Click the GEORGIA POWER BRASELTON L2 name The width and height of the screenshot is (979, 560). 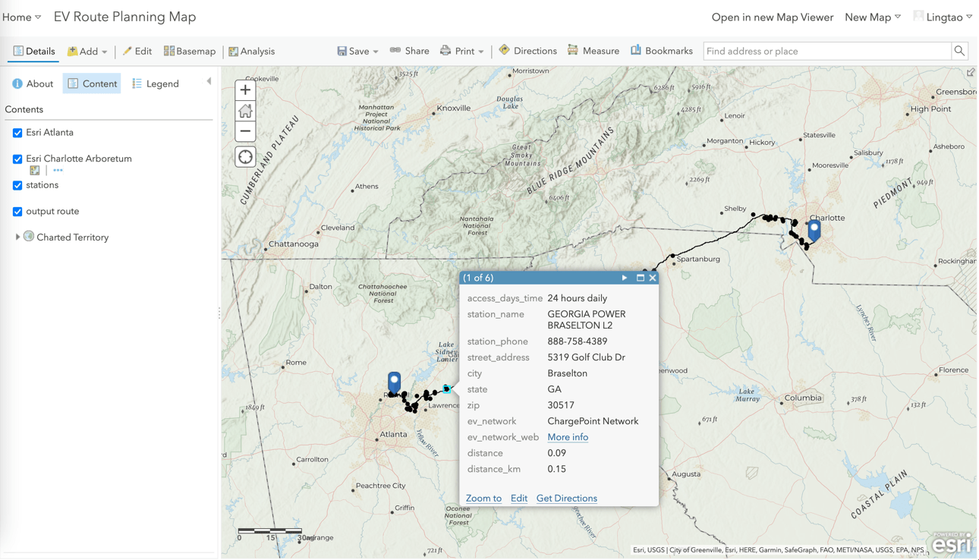tap(587, 319)
